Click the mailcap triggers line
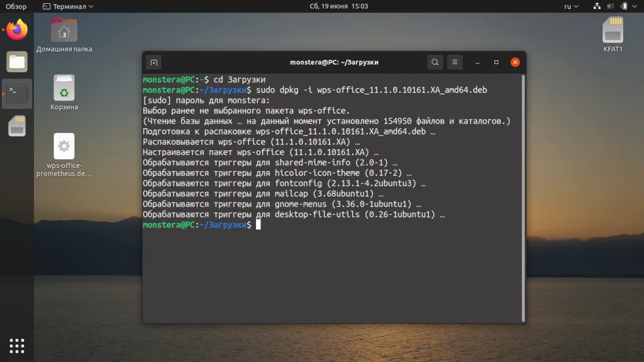The image size is (644, 362). pos(263,194)
